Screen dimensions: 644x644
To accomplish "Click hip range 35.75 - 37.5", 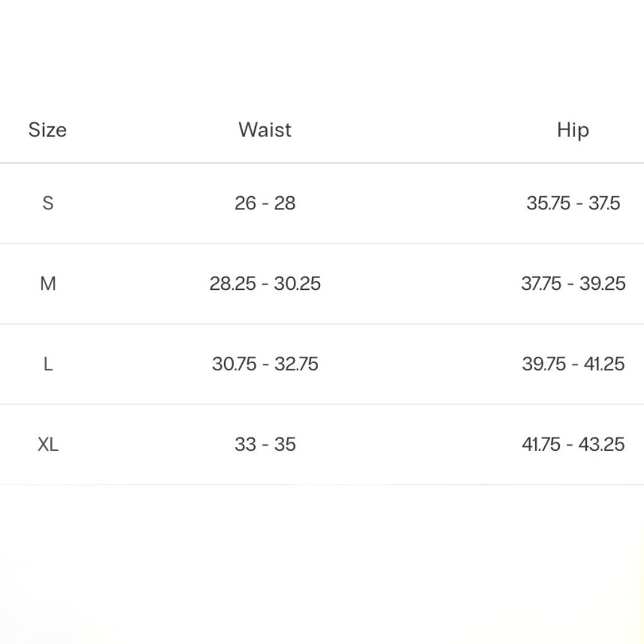I will click(573, 204).
